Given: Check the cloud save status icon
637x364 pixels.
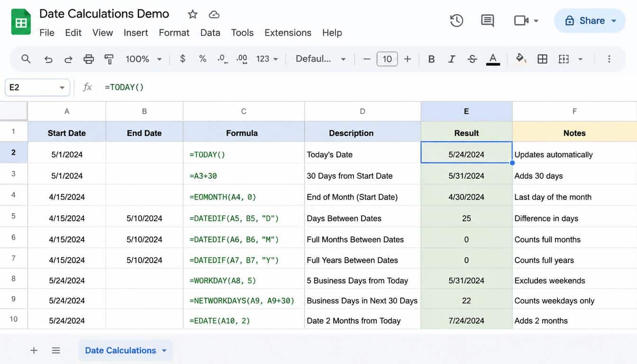Looking at the screenshot, I should 214,14.
